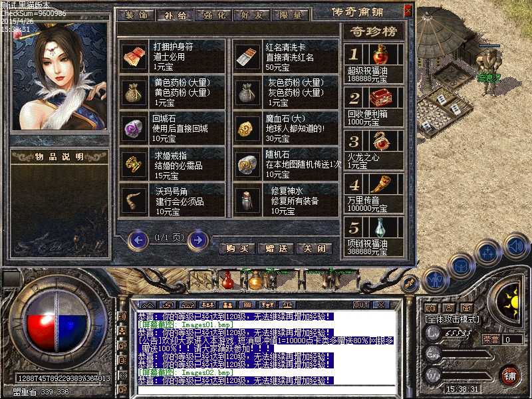
Task: Go to previous shop page arrow
Action: click(x=138, y=240)
